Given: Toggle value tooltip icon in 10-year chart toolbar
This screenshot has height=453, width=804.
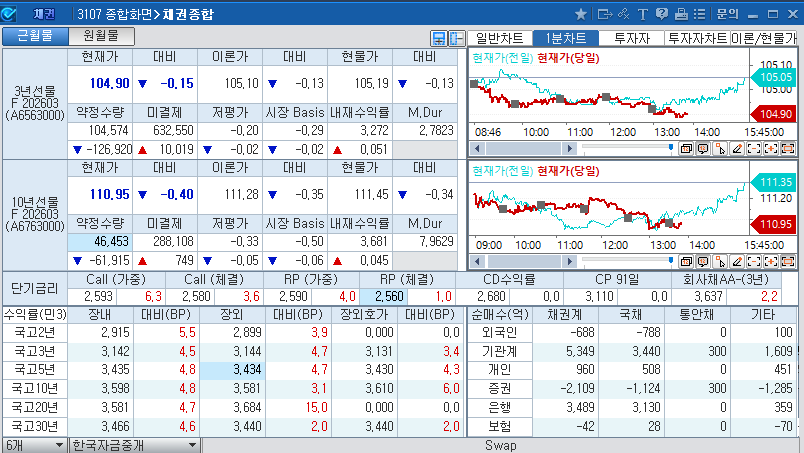Looking at the screenshot, I should click(x=703, y=262).
